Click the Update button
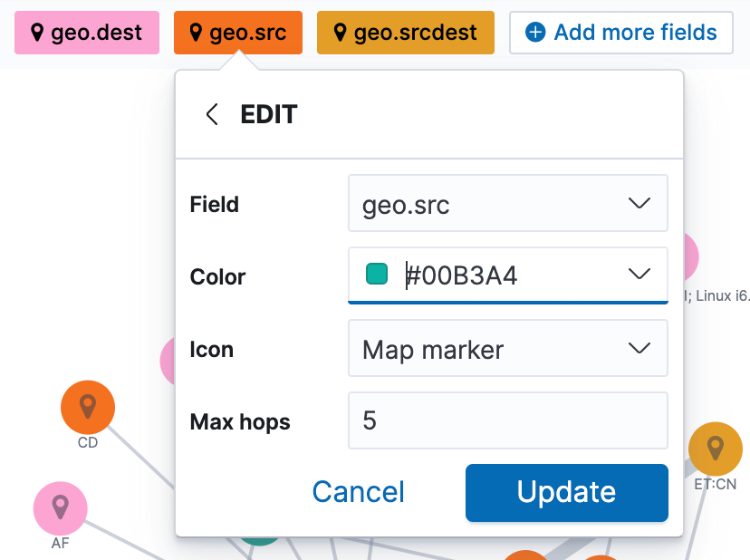Image resolution: width=750 pixels, height=560 pixels. tap(567, 493)
